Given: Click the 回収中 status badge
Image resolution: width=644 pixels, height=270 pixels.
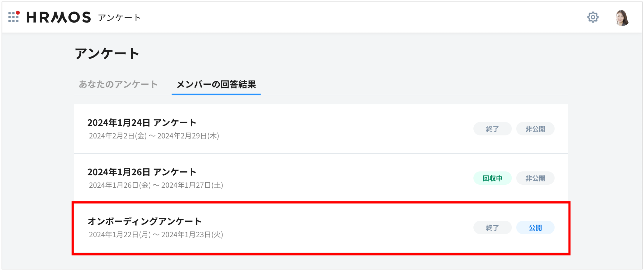Looking at the screenshot, I should (x=493, y=178).
